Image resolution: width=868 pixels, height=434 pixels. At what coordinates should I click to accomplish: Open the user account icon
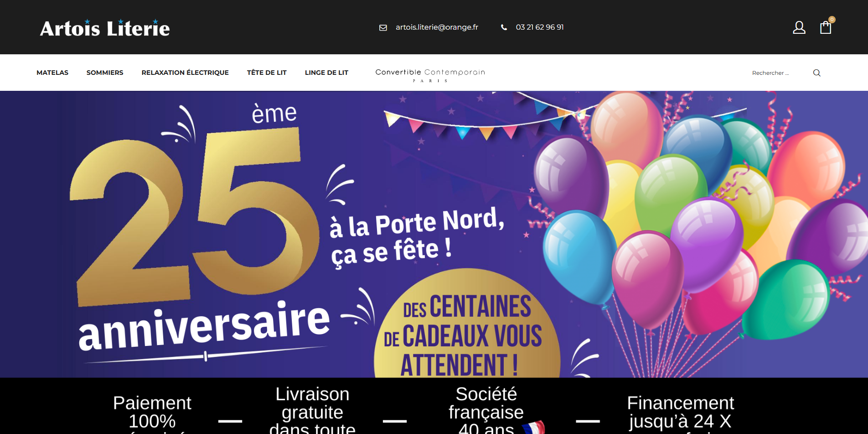799,27
